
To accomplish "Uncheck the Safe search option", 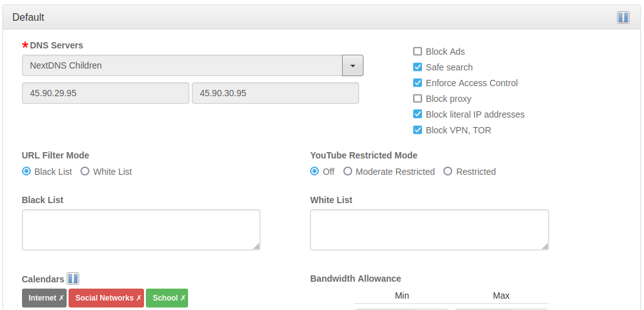I will coord(418,67).
